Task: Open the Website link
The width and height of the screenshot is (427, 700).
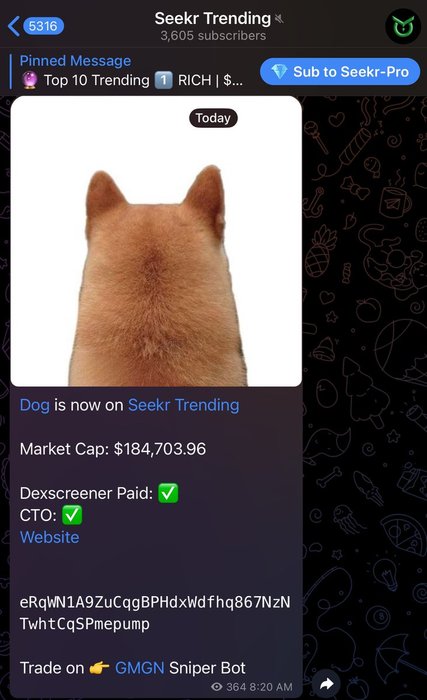Action: pos(50,537)
